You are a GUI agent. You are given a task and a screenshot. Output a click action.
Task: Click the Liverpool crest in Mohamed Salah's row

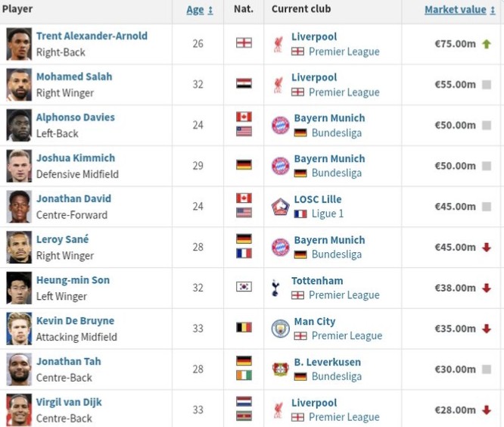pos(278,85)
